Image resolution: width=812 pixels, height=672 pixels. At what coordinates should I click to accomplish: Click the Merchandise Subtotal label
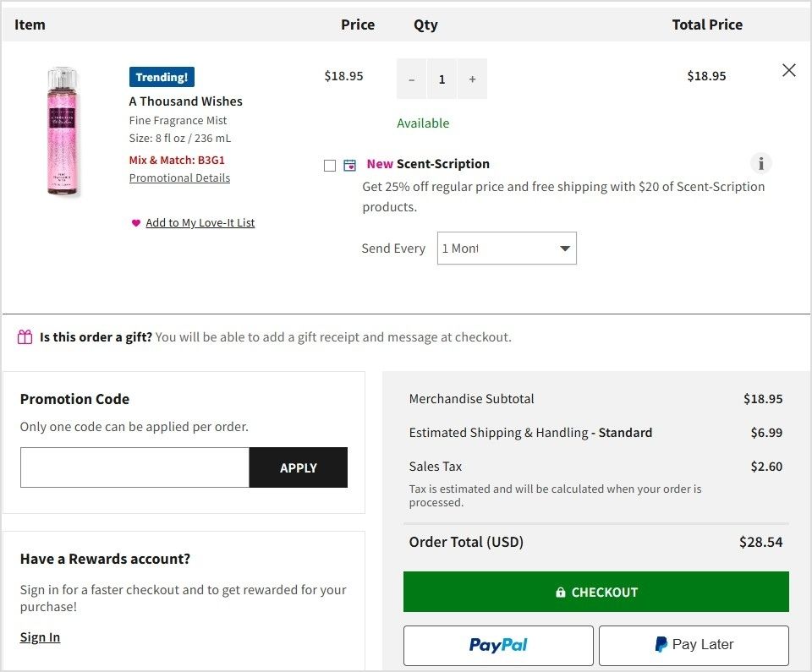pos(471,399)
